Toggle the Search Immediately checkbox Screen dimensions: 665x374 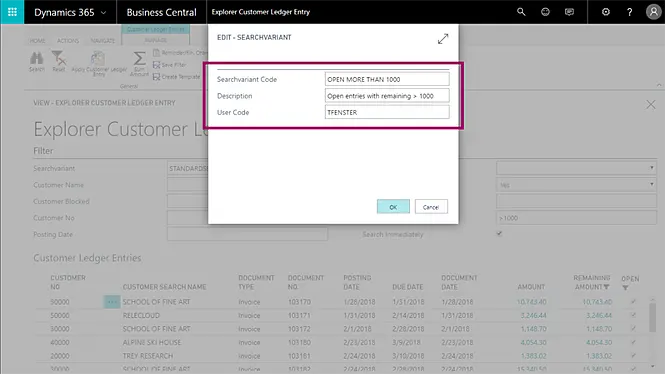tap(499, 234)
